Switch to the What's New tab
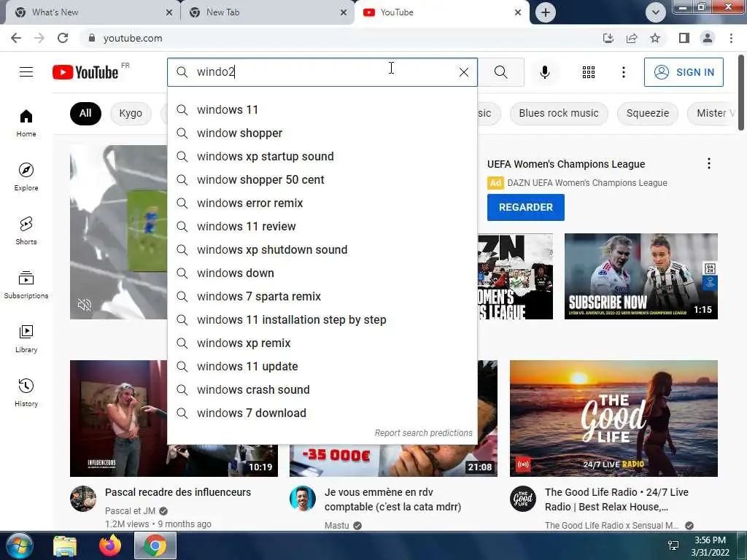 tap(90, 12)
